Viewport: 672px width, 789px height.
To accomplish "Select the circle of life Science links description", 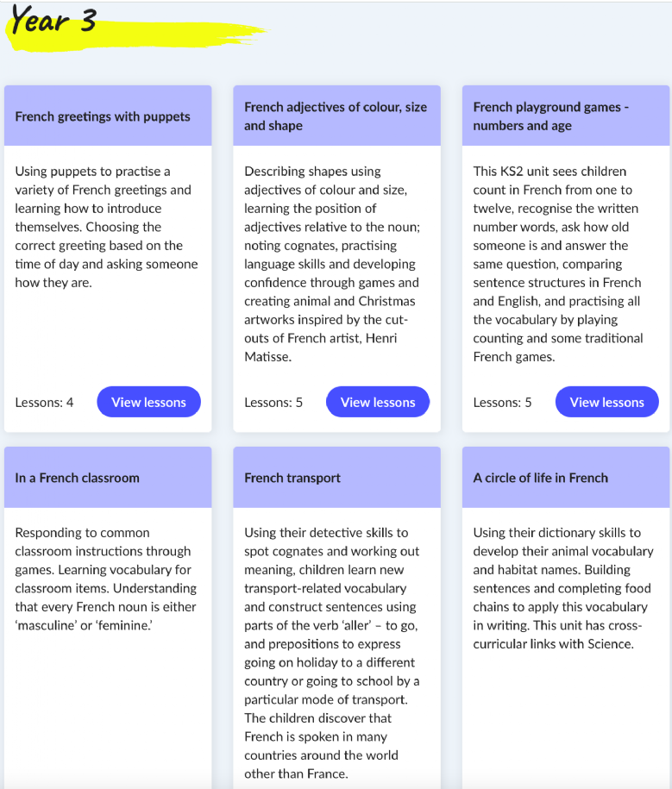I will [x=562, y=588].
